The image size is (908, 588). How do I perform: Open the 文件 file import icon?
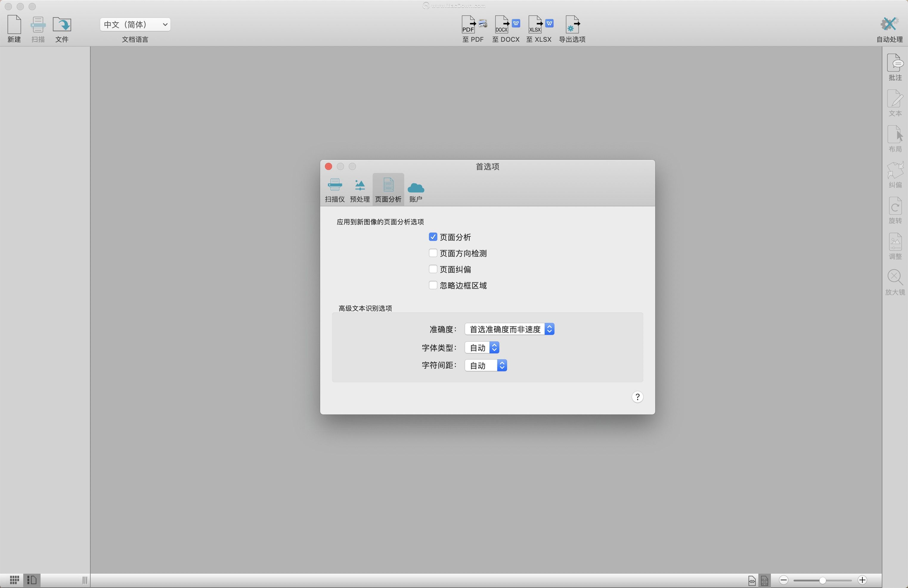pyautogui.click(x=62, y=25)
